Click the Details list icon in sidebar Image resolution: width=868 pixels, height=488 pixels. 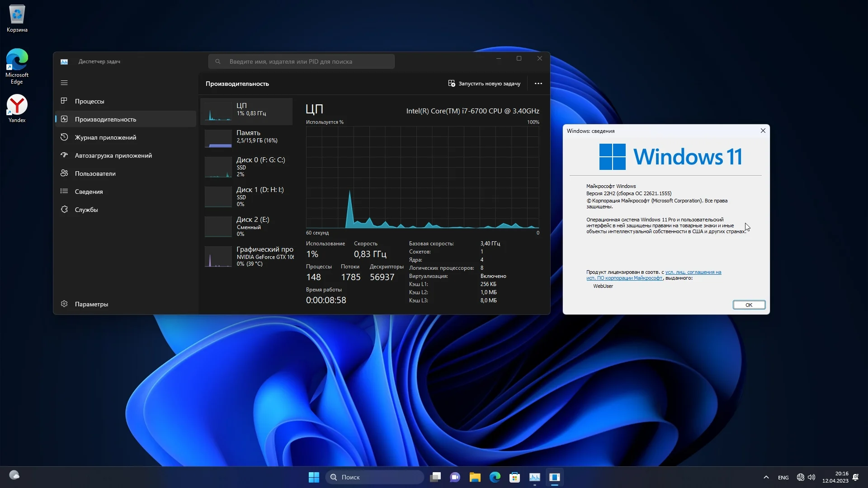click(64, 191)
